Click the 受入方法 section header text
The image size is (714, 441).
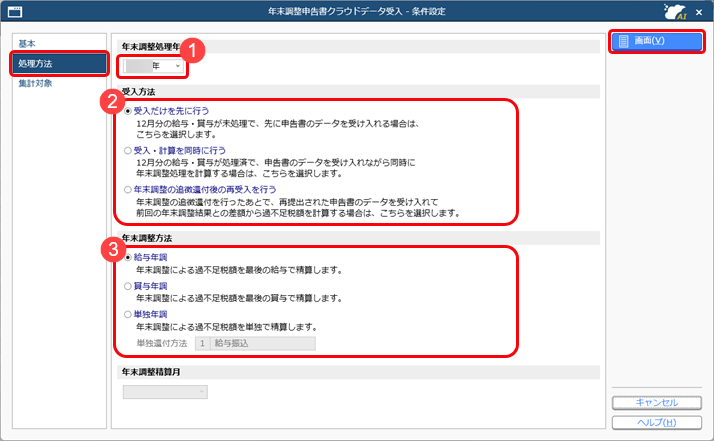[x=138, y=92]
